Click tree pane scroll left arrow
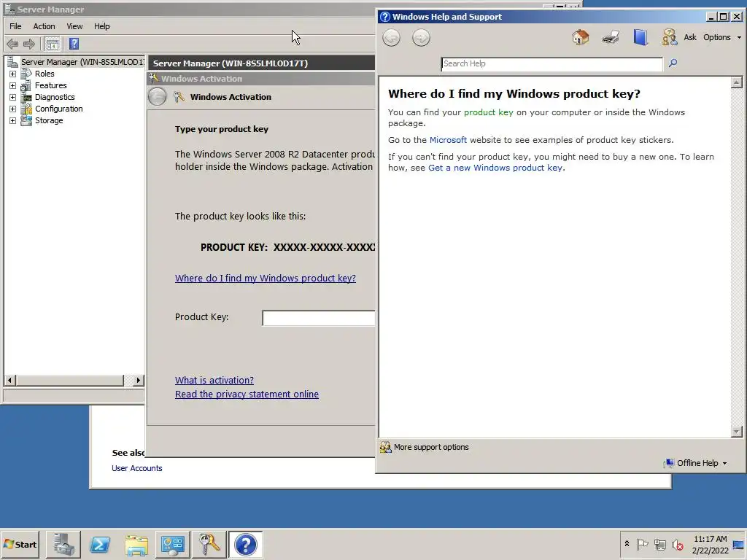This screenshot has height=560, width=747. click(x=9, y=380)
